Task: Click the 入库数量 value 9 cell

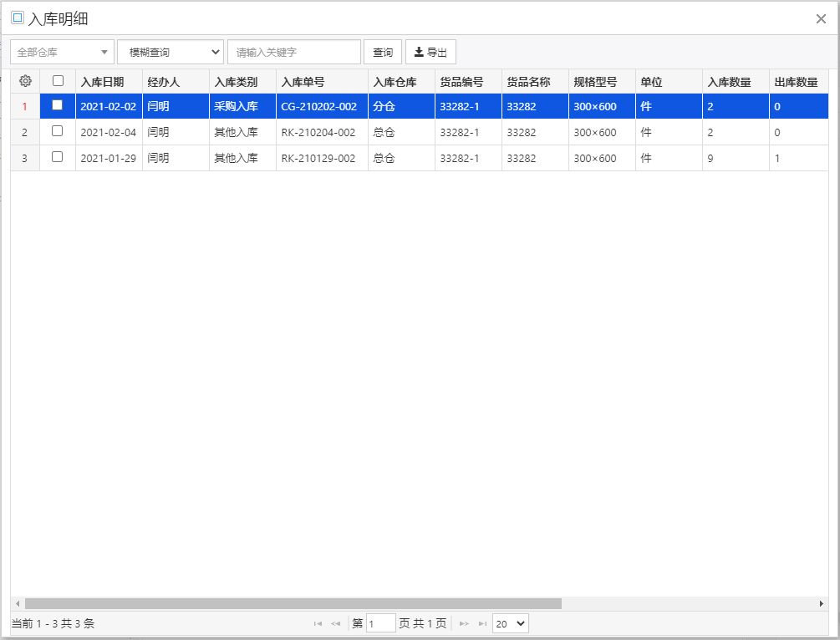Action: pos(736,158)
